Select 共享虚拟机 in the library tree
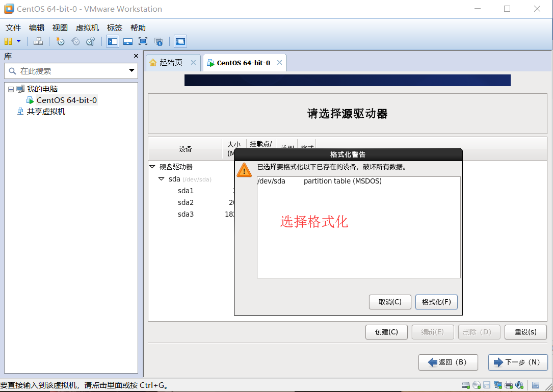 (x=46, y=112)
